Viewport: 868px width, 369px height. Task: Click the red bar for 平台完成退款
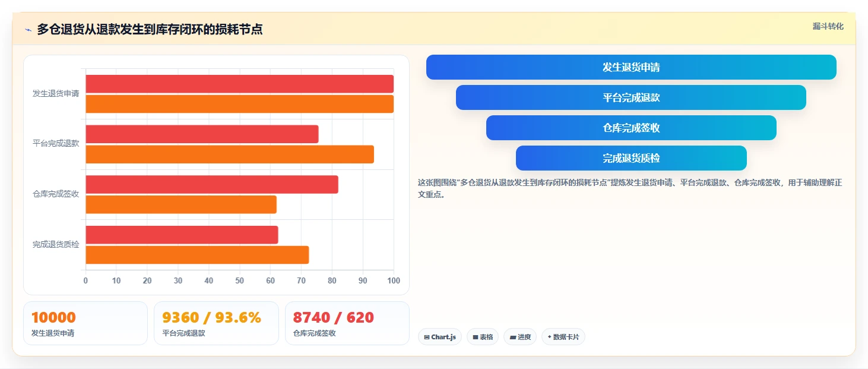click(x=202, y=134)
